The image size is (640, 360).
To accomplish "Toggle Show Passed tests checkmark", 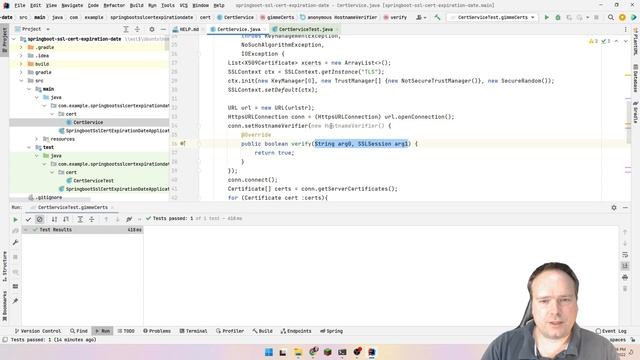I will point(28,220).
